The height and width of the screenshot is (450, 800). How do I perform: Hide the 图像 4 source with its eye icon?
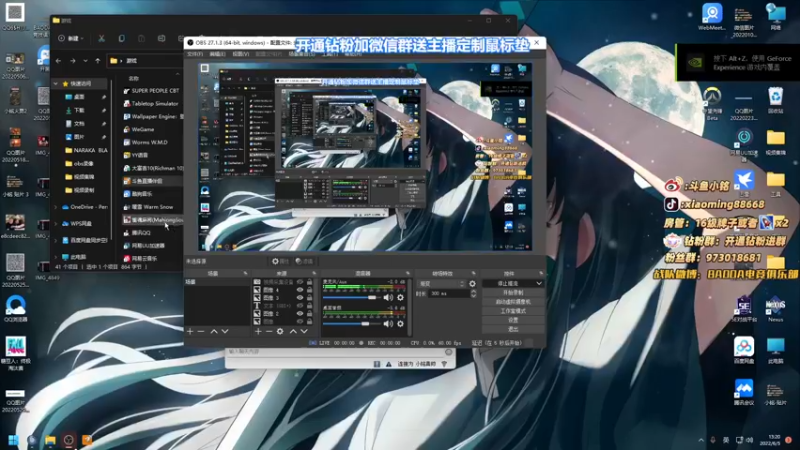300,290
